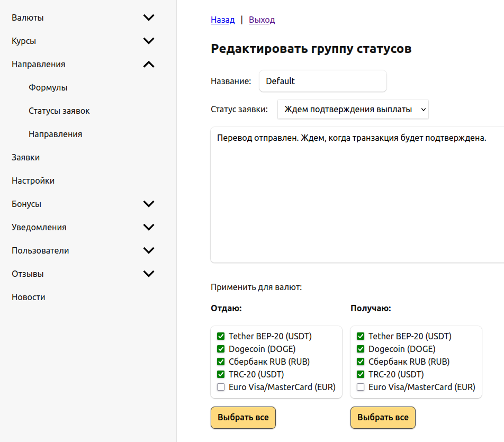
Task: Expand the Отзывы chevron arrow
Action: pyautogui.click(x=149, y=274)
